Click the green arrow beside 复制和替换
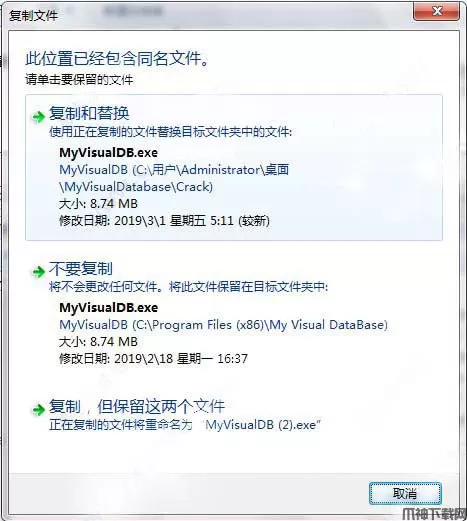The width and height of the screenshot is (467, 521). tap(38, 117)
